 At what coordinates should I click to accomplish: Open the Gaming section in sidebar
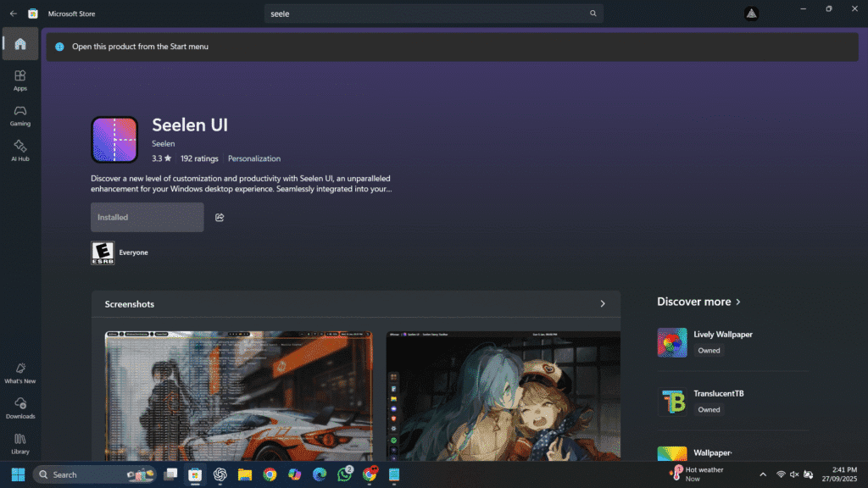tap(20, 115)
